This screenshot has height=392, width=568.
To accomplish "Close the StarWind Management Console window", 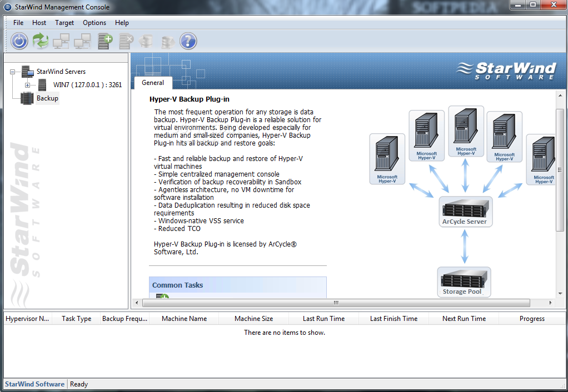I will [554, 4].
